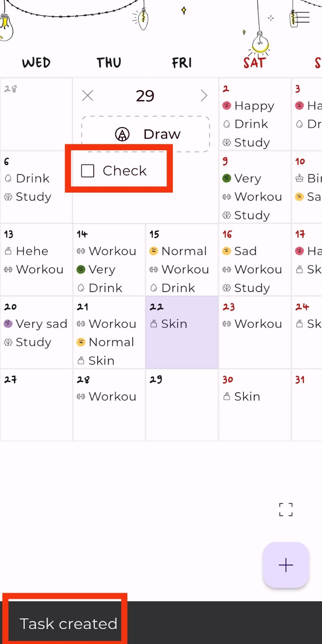
Task: Tap the green Very mood icon on day 9
Action: (x=227, y=178)
